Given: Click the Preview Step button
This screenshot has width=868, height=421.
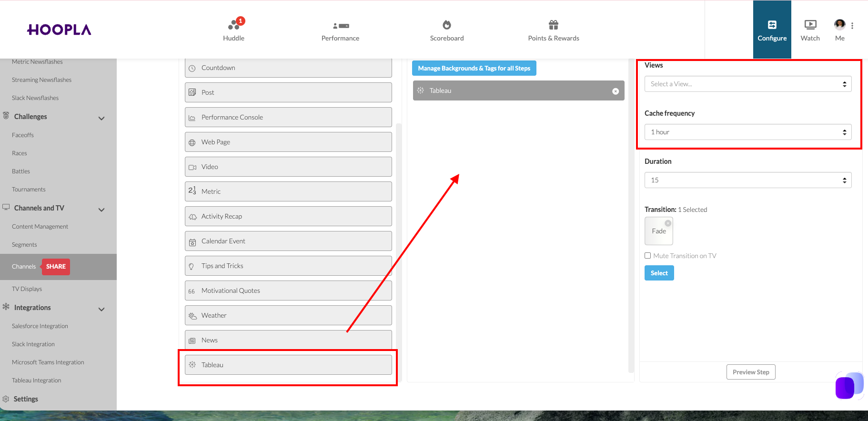Looking at the screenshot, I should [751, 372].
